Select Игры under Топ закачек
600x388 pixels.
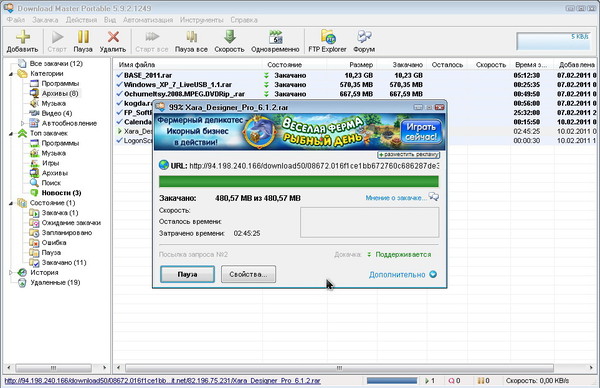51,163
